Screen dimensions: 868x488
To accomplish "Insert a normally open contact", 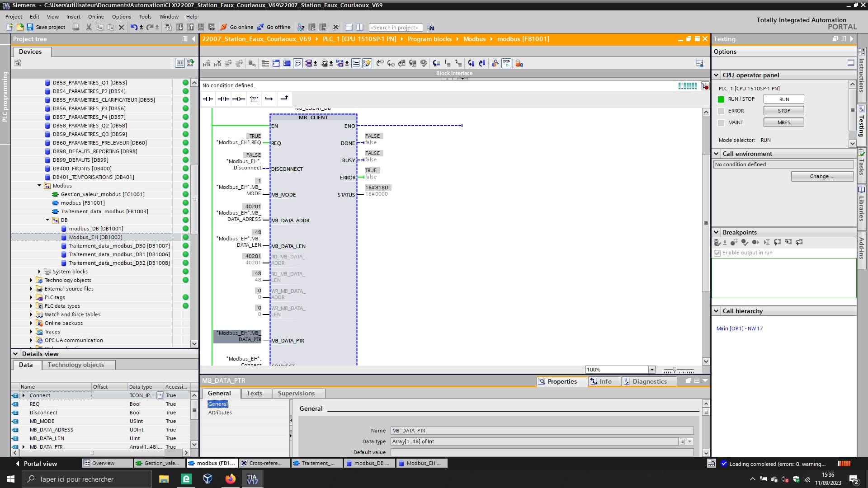I will (x=208, y=99).
